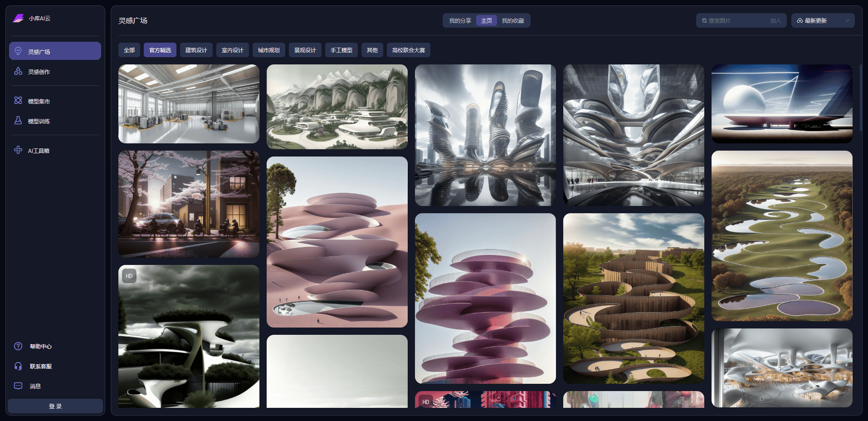
Task: Click the 帮助中心 question mark icon
Action: click(18, 346)
